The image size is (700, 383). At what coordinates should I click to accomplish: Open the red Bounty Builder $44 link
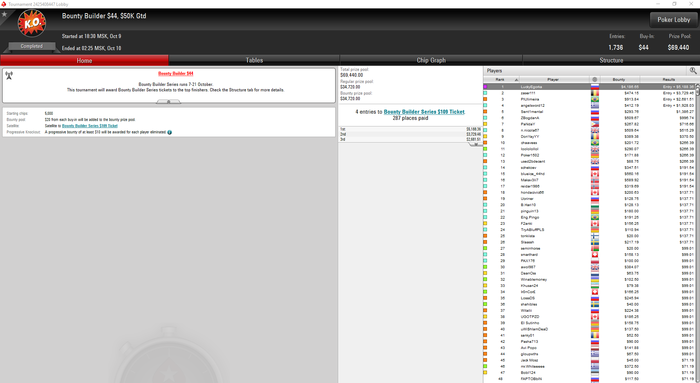(x=175, y=73)
